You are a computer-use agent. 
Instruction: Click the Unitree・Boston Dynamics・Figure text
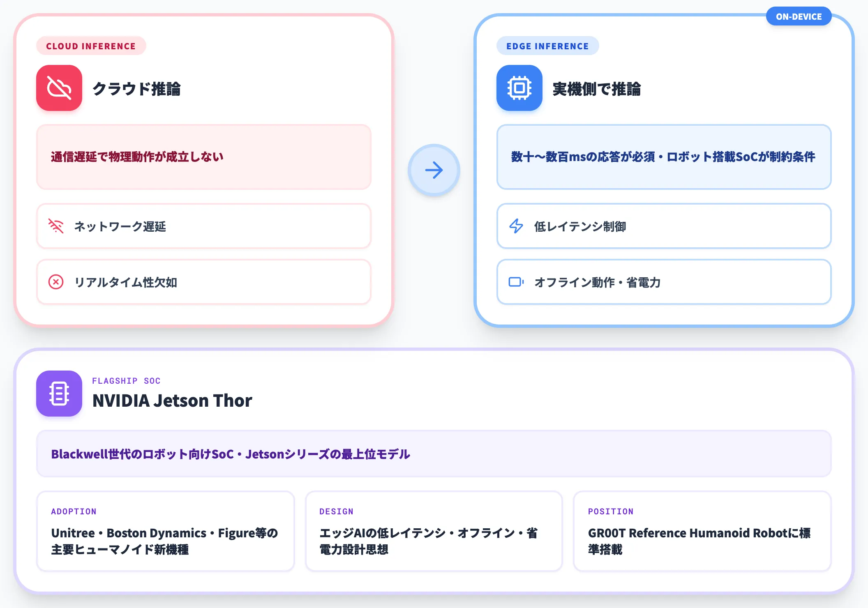tap(164, 541)
